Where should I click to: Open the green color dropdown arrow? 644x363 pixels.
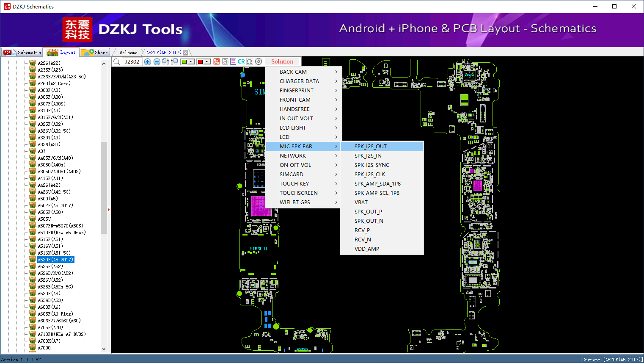coord(191,62)
